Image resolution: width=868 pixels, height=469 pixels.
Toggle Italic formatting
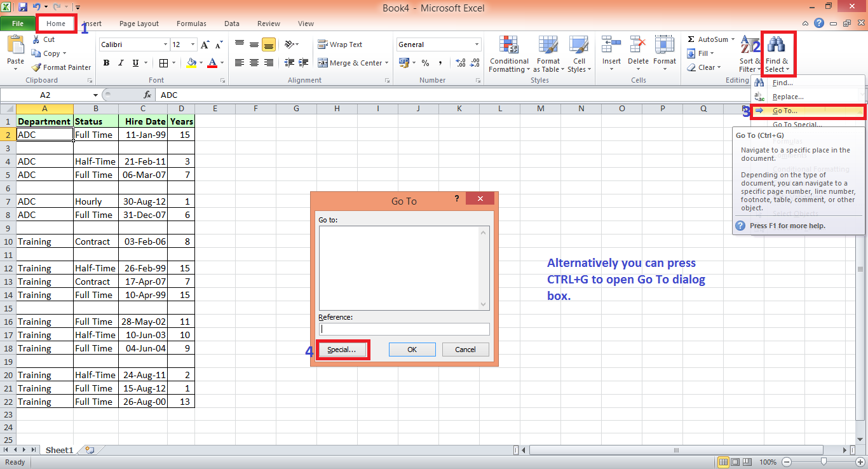click(x=121, y=63)
